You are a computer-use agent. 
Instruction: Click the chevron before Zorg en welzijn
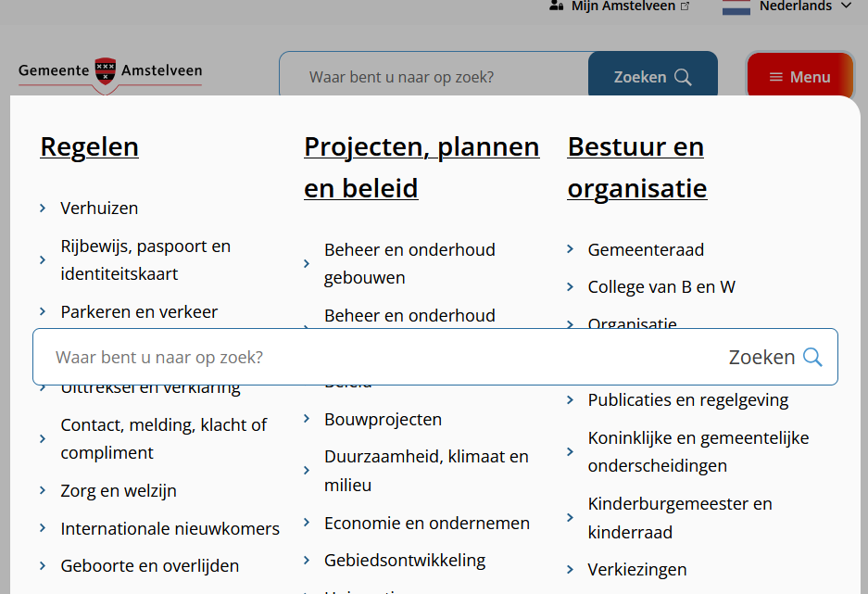coord(43,490)
